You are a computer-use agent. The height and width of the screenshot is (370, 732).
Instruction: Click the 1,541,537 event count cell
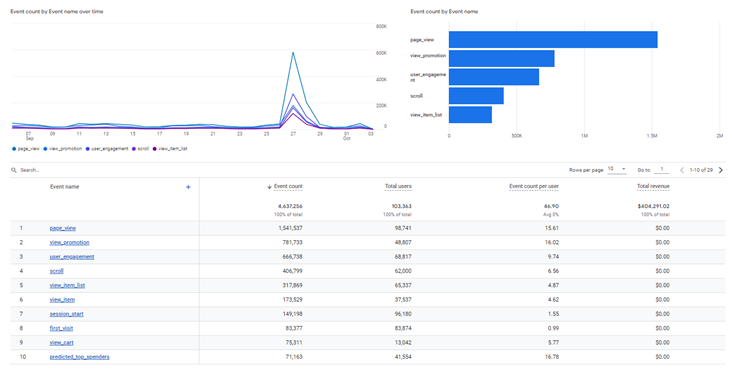(290, 228)
